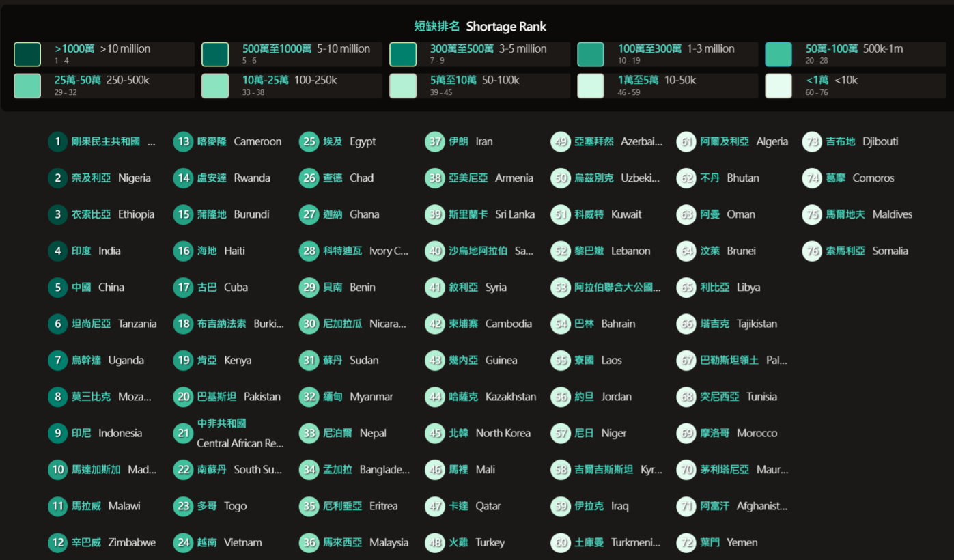This screenshot has height=560, width=954.
Task: Click the rank 25 Egypt number badge
Action: coord(309,142)
